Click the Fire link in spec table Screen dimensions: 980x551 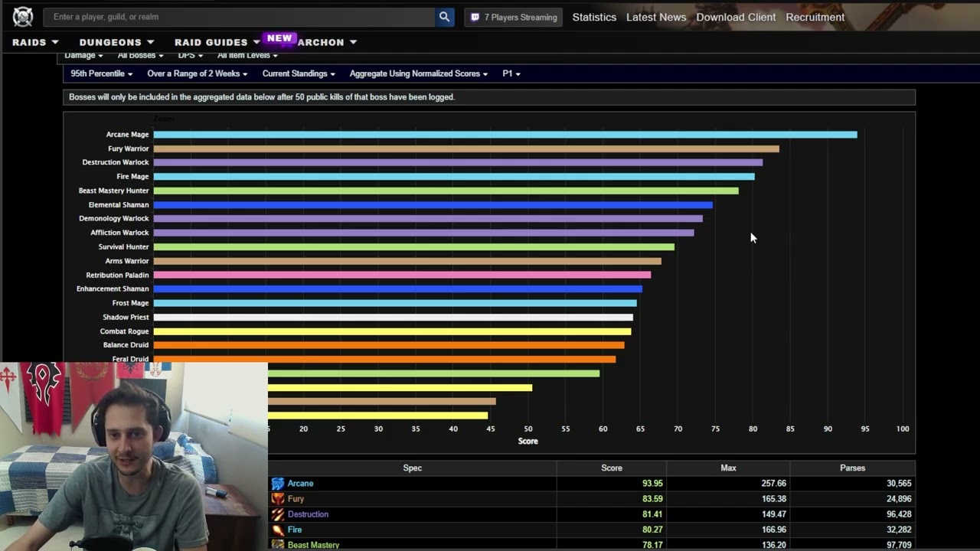pyautogui.click(x=295, y=530)
